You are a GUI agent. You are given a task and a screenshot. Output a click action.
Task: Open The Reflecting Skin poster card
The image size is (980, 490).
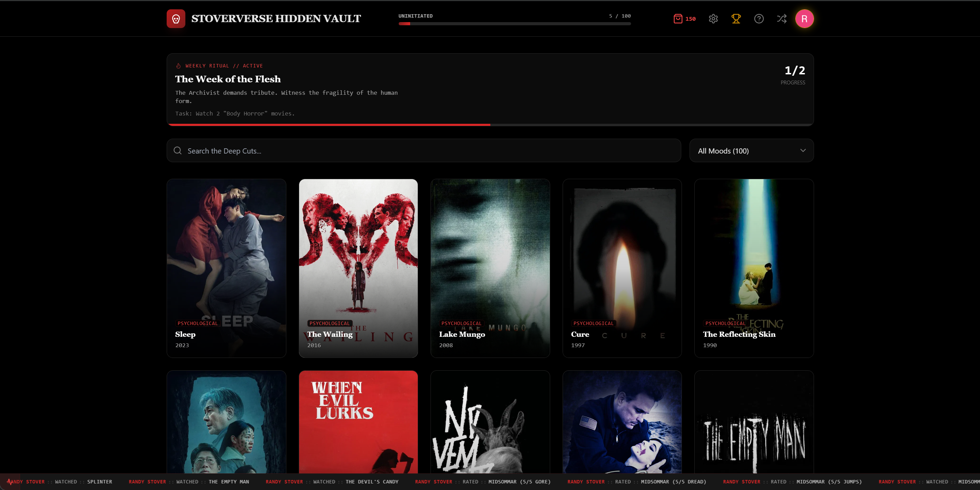[754, 268]
